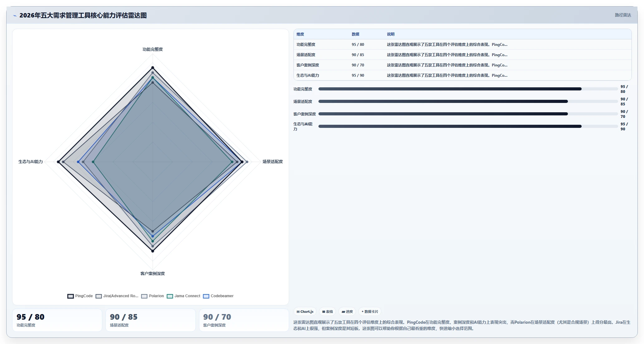The image size is (644, 344).
Task: Click the 场景适配度 axis label on radar
Action: point(273,162)
